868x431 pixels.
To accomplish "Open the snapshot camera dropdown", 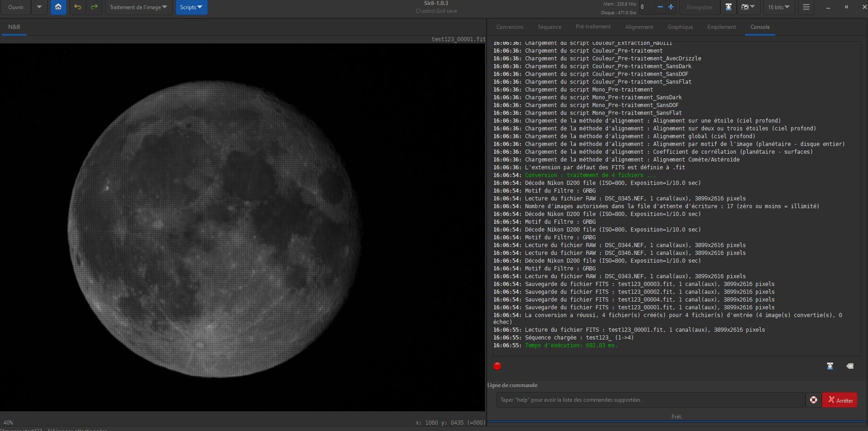I will tap(748, 7).
